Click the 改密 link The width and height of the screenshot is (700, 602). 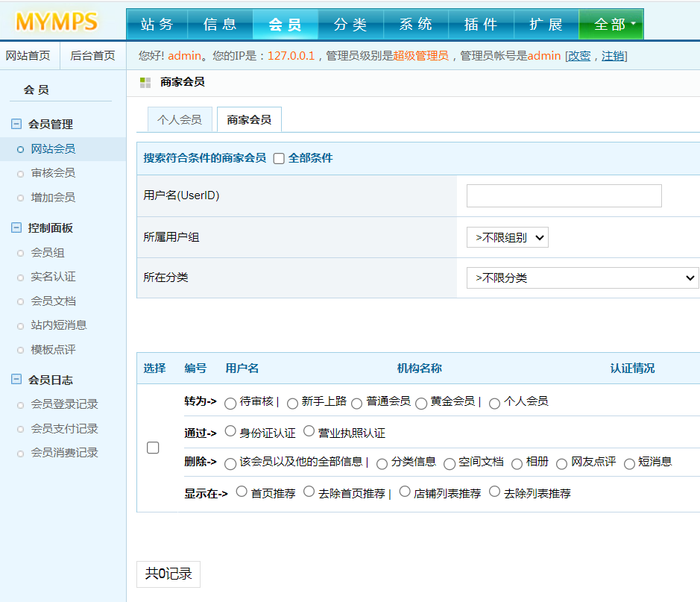pyautogui.click(x=579, y=56)
